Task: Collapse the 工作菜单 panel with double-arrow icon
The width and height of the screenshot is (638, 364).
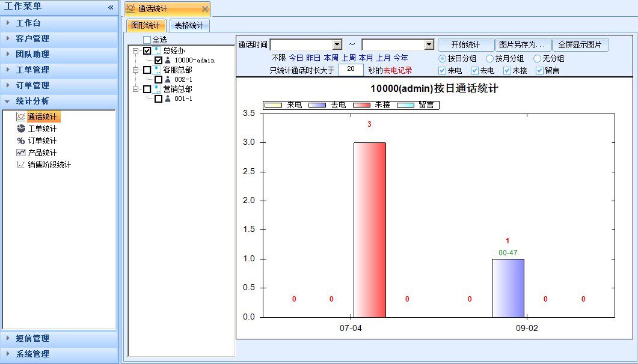Action: pos(111,7)
